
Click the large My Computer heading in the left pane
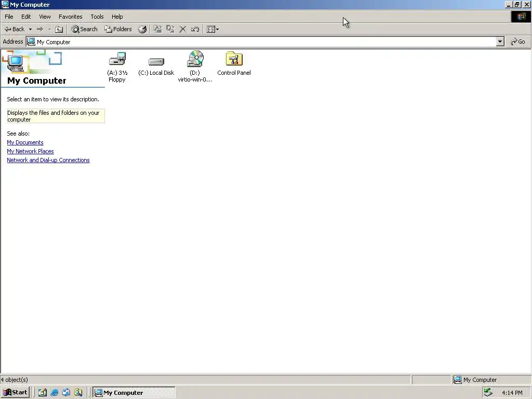click(37, 81)
